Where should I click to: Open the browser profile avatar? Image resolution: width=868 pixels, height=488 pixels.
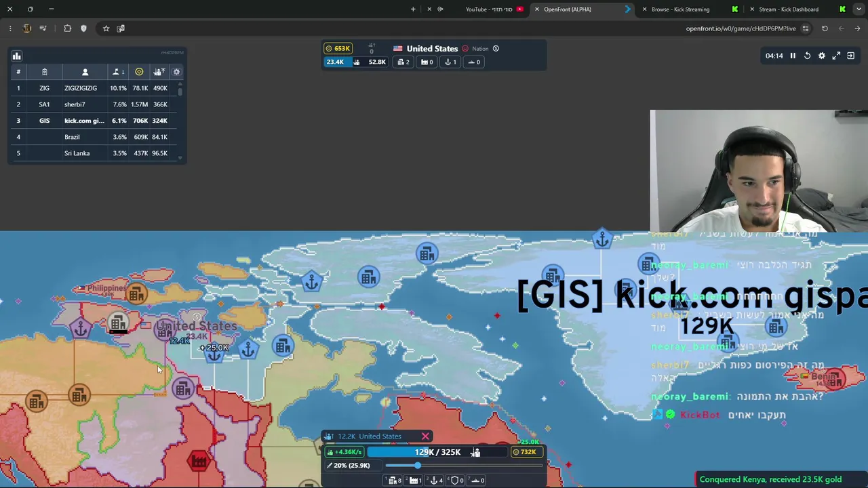(27, 28)
